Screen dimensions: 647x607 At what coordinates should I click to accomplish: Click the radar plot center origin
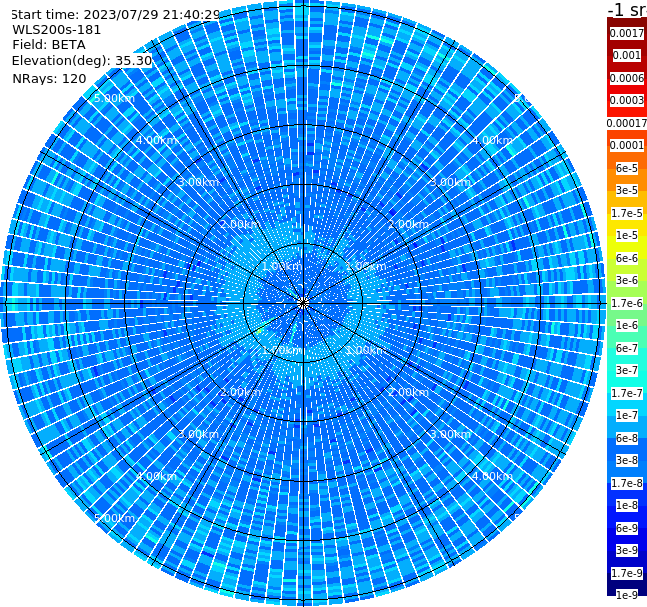pyautogui.click(x=303, y=304)
